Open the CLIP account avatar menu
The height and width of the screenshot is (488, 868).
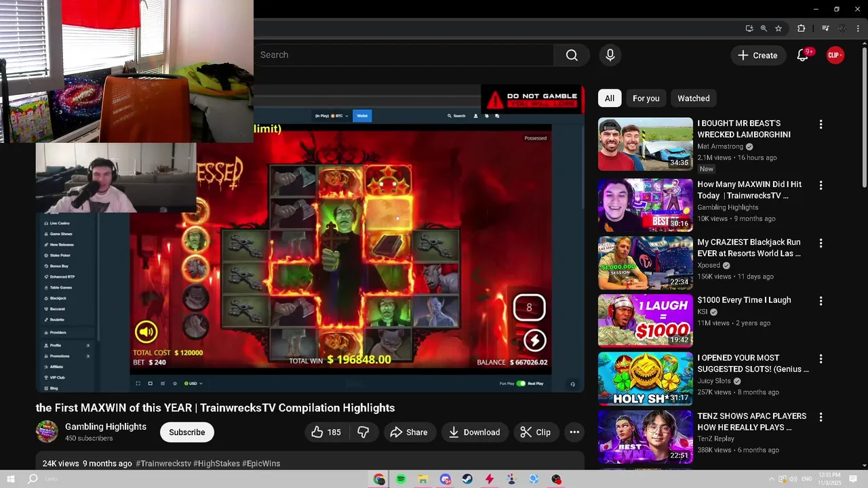[x=835, y=55]
